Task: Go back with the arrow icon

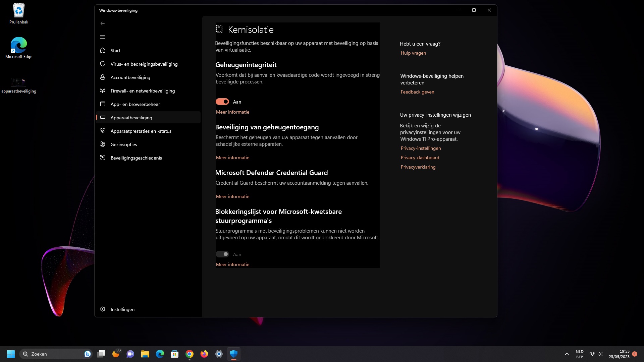Action: coord(103,23)
